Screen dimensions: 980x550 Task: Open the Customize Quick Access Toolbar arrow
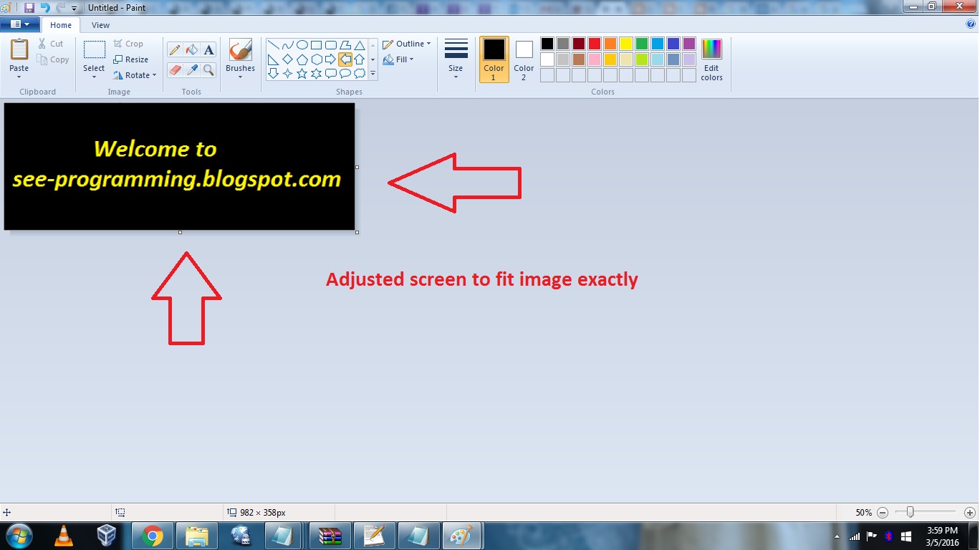coord(75,8)
